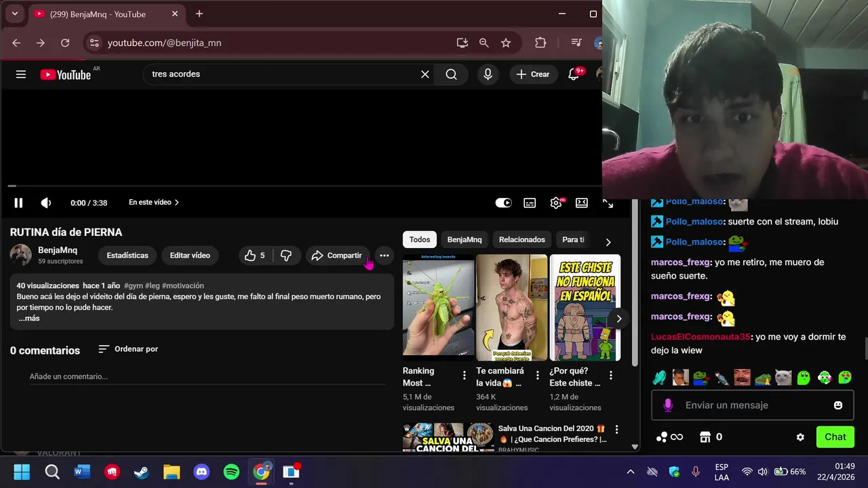
Task: Like the RUTINA día de PIERNA video
Action: 256,256
